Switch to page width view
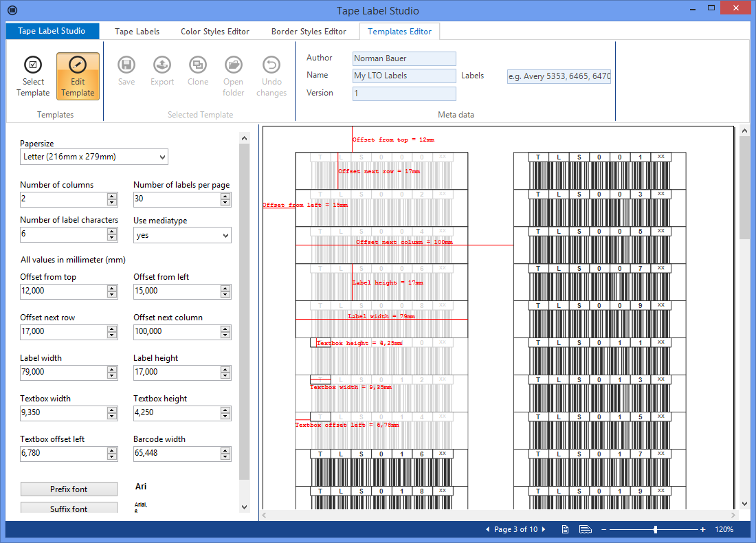756x543 pixels. click(x=586, y=529)
